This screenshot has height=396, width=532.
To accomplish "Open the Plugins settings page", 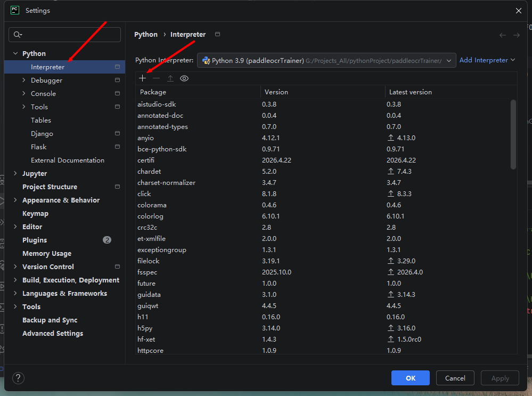I will click(x=35, y=240).
